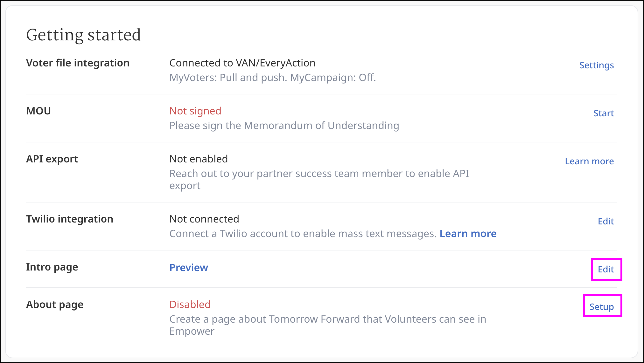Click the Connected to VAN/EveryAction text
The height and width of the screenshot is (363, 644).
(x=242, y=63)
